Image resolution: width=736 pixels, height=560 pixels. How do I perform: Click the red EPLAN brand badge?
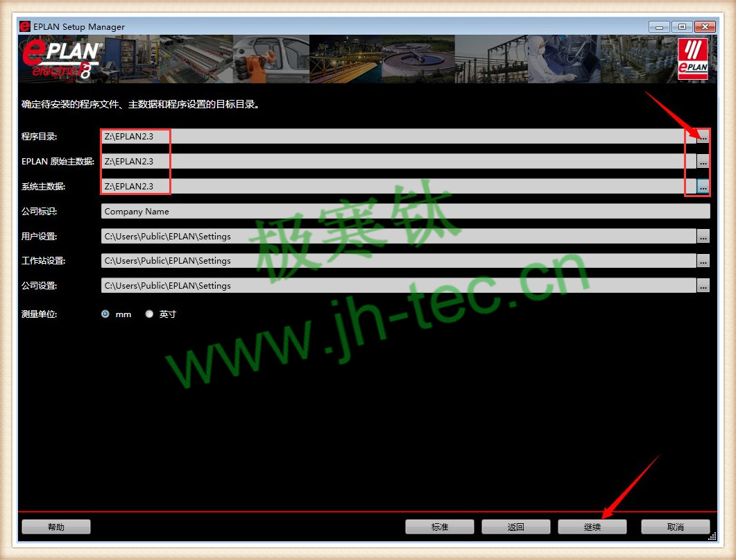click(693, 59)
